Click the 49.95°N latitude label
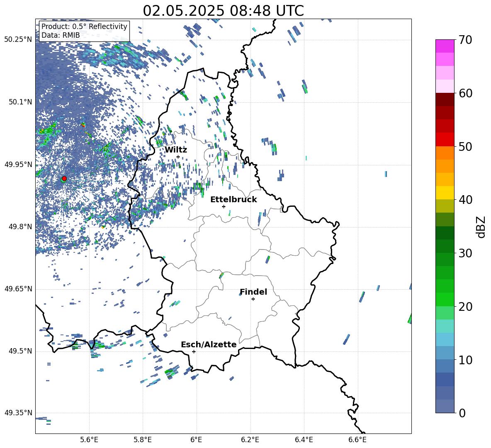 (x=18, y=164)
